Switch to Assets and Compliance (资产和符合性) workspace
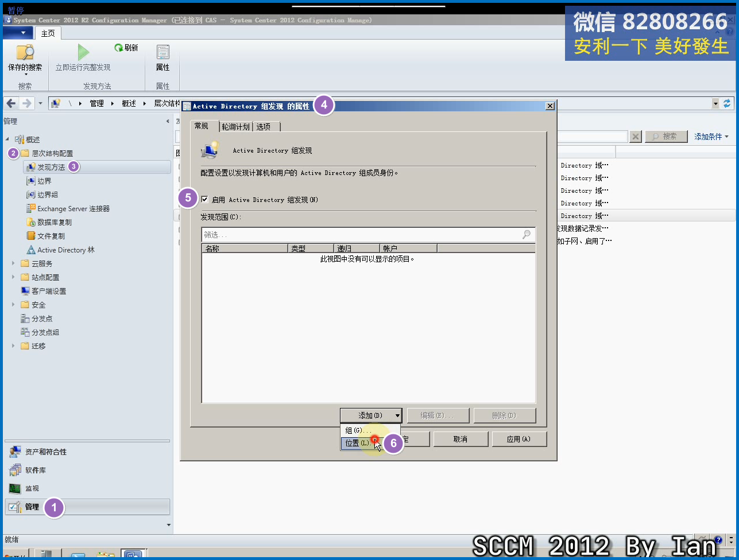This screenshot has width=739, height=560. (87, 452)
